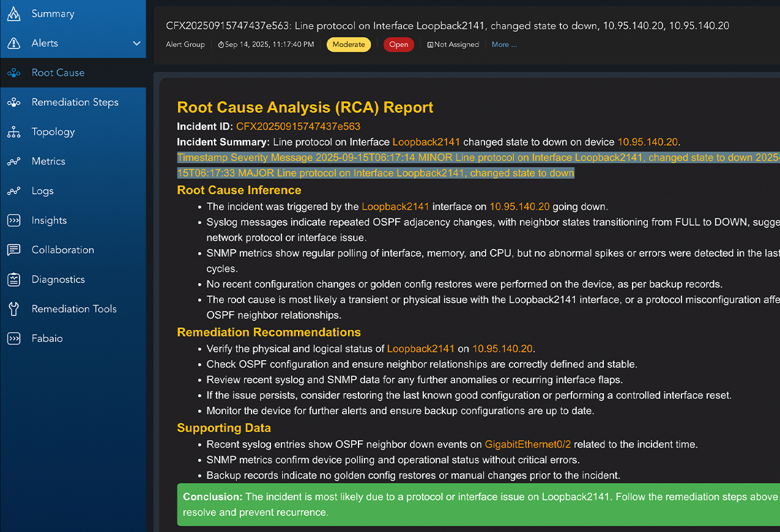The height and width of the screenshot is (532, 780).
Task: Click the Moderate severity badge
Action: pos(349,45)
